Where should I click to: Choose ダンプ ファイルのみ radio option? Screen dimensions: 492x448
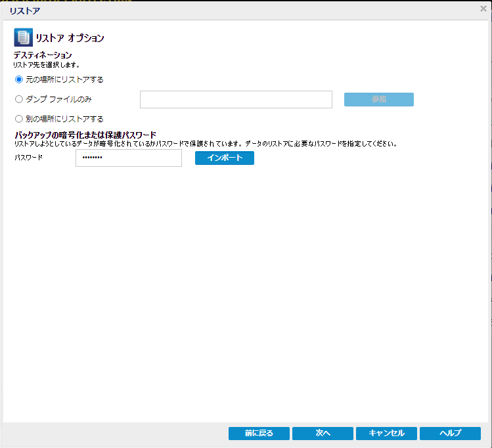click(x=19, y=99)
